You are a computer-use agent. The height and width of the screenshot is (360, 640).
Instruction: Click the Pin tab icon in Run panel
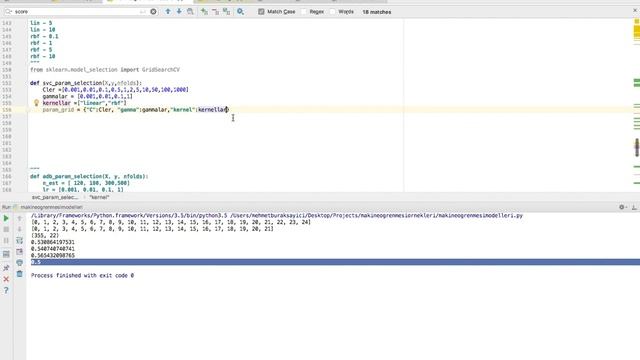(x=6, y=268)
